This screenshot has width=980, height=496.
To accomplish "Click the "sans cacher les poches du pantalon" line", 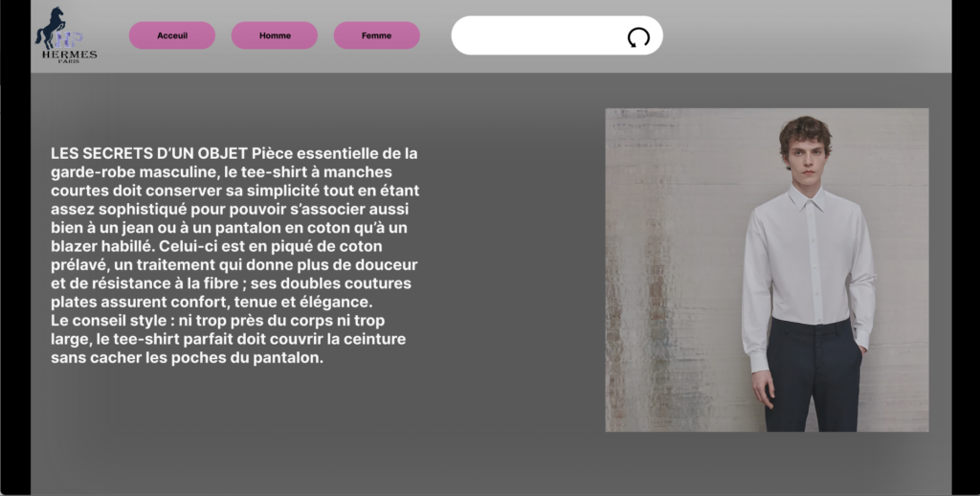I will point(187,358).
